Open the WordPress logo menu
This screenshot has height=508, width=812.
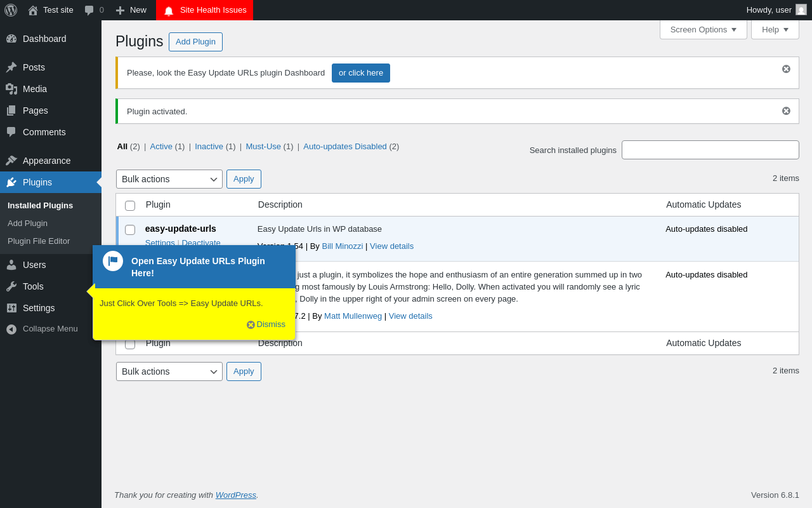(x=11, y=10)
